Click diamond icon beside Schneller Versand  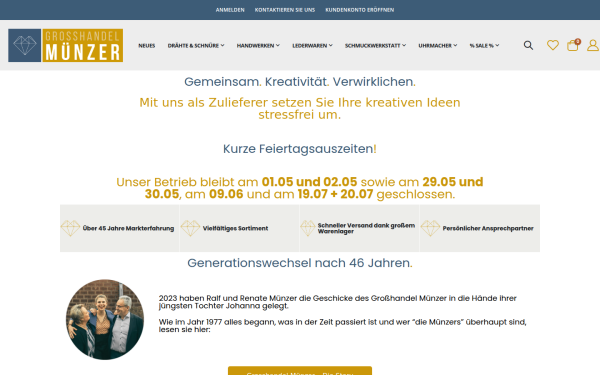click(308, 228)
